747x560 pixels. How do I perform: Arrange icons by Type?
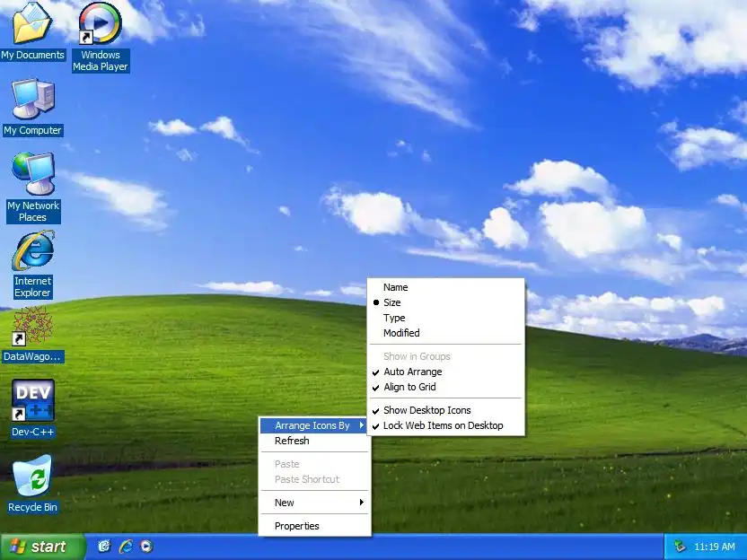(446, 318)
